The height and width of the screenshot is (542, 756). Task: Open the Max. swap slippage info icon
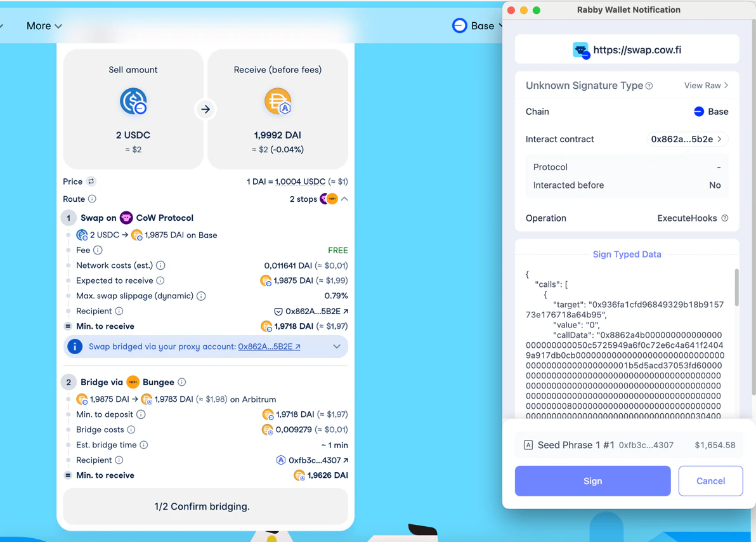pyautogui.click(x=202, y=296)
